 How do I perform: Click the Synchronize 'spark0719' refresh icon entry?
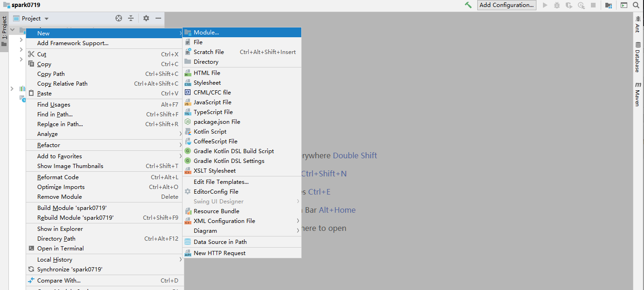[31, 269]
